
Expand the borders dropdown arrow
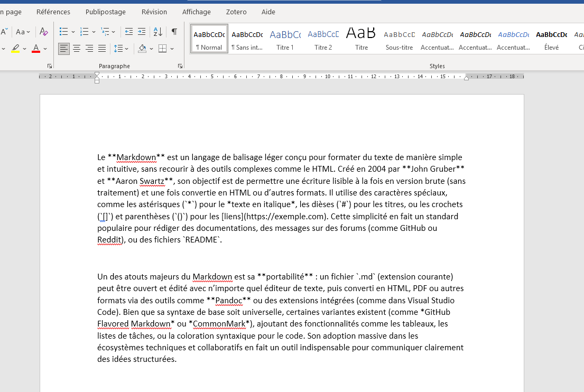(x=172, y=49)
